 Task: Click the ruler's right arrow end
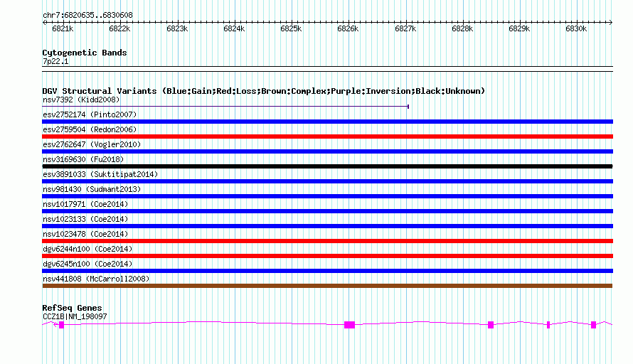pos(611,22)
